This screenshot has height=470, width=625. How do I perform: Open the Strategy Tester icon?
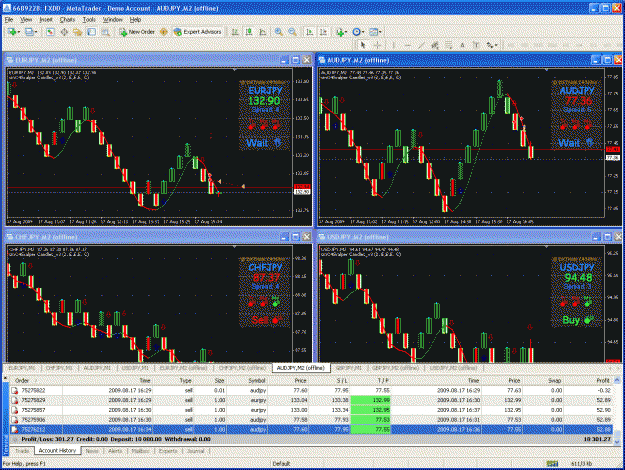point(105,32)
